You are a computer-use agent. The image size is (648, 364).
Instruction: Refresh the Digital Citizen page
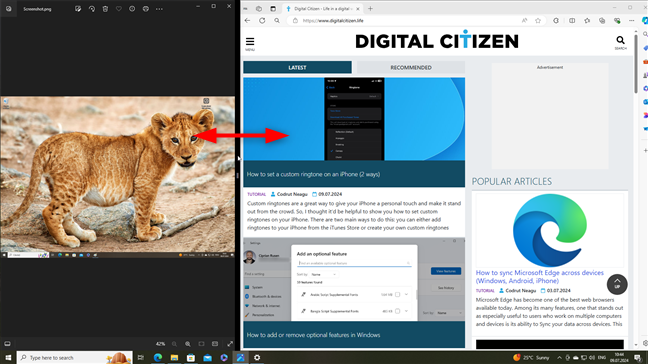click(x=262, y=21)
